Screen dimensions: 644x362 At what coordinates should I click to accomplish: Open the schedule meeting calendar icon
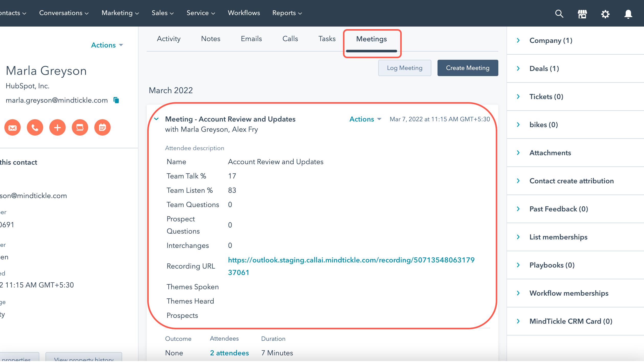(x=102, y=127)
